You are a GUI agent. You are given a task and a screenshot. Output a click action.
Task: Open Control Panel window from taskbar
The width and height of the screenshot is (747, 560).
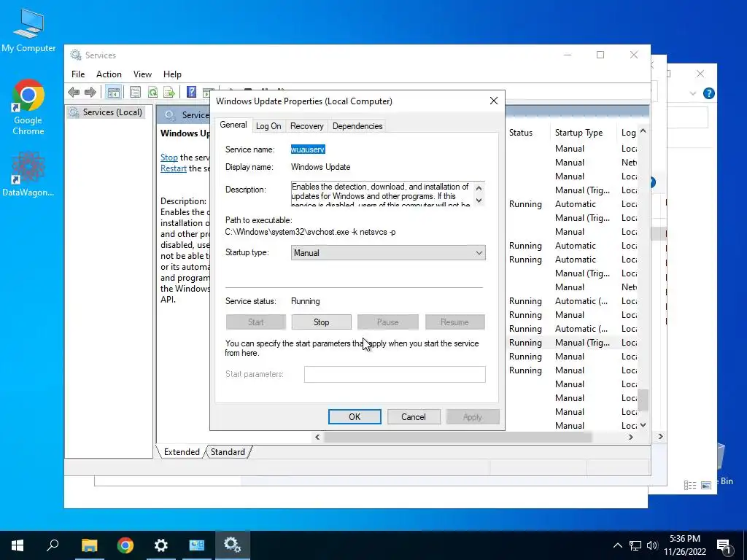(x=197, y=545)
